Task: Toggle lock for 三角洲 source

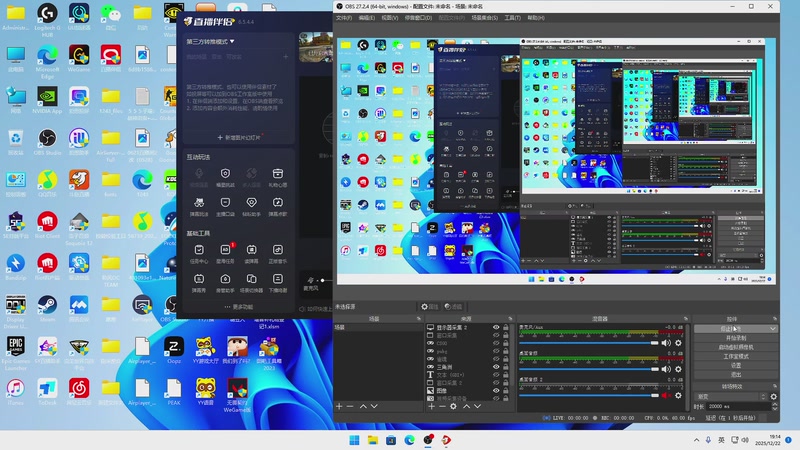Action: click(x=506, y=367)
